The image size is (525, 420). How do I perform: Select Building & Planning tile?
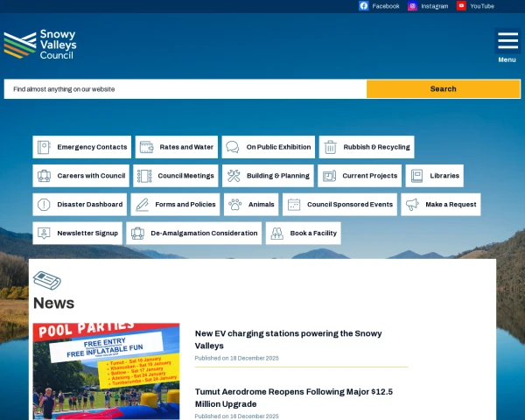(x=268, y=176)
